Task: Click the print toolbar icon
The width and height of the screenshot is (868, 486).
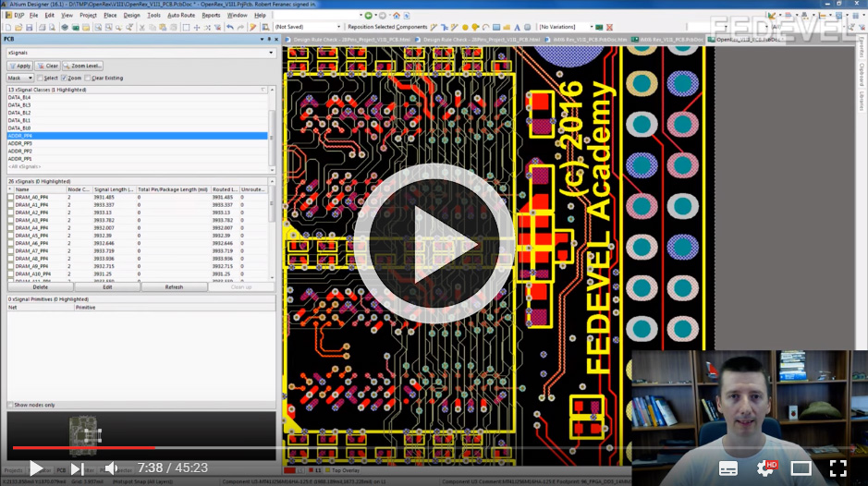Action: [x=43, y=27]
